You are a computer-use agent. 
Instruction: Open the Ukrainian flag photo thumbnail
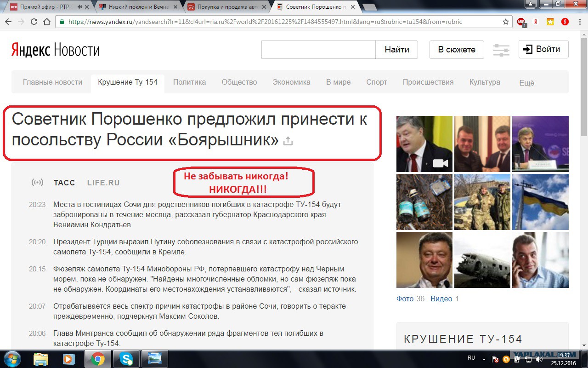pos(540,201)
